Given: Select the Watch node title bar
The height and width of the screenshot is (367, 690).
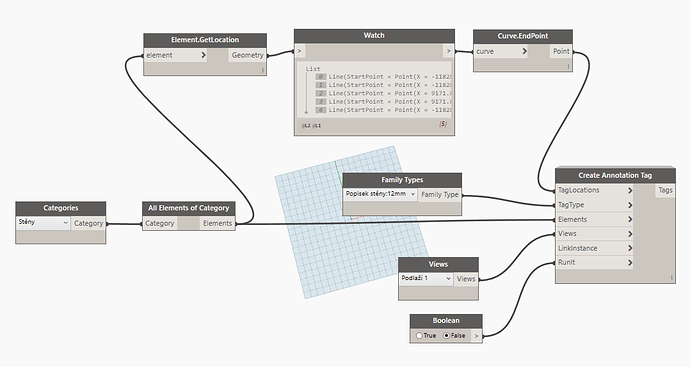Looking at the screenshot, I should (374, 36).
